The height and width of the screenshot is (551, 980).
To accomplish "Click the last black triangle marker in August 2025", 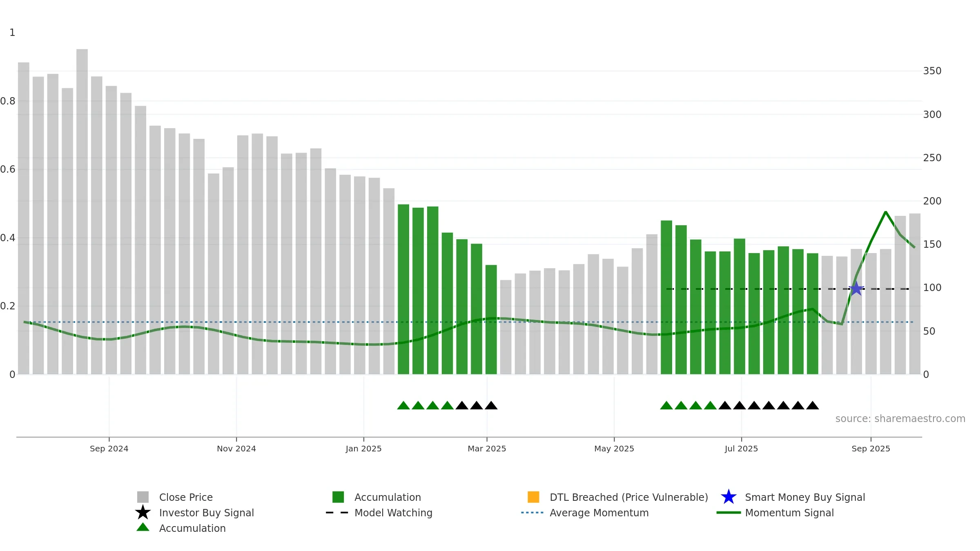I will pyautogui.click(x=813, y=405).
